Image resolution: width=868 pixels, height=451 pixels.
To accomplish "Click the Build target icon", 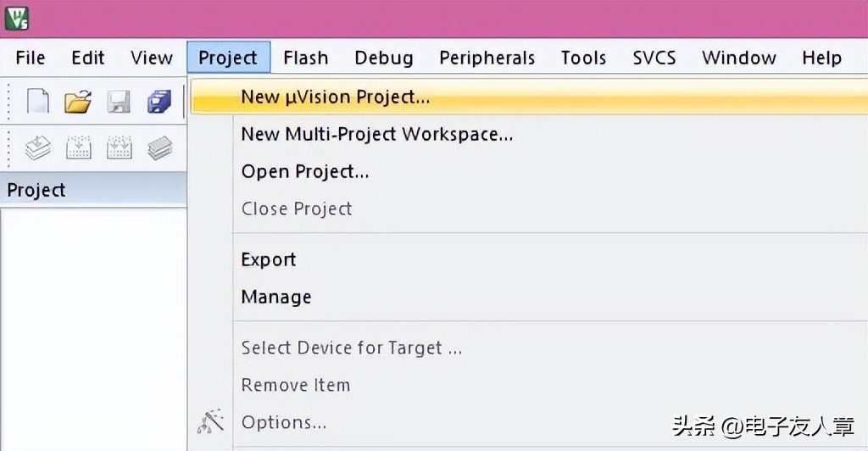I will click(x=78, y=148).
